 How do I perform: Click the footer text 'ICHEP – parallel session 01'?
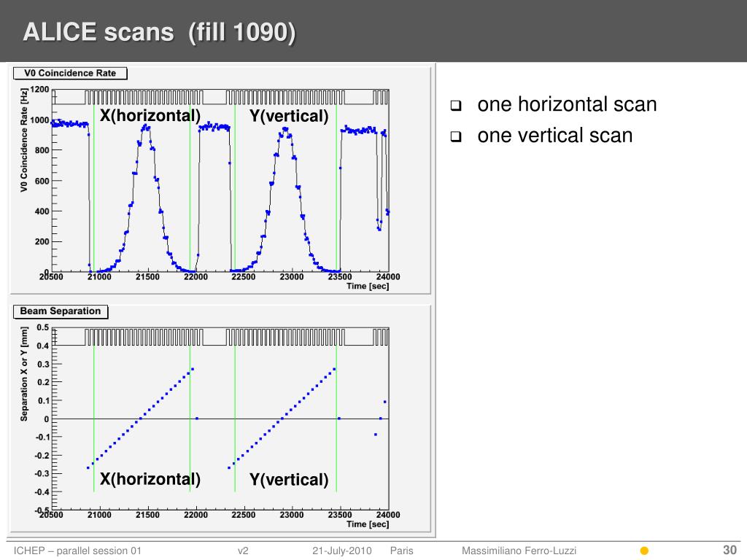pyautogui.click(x=77, y=551)
